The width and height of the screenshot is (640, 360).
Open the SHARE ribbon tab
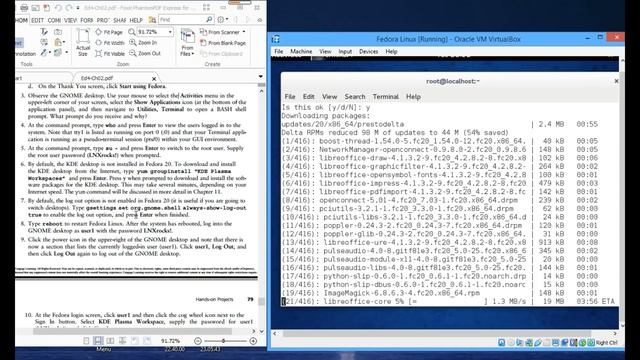click(x=120, y=20)
